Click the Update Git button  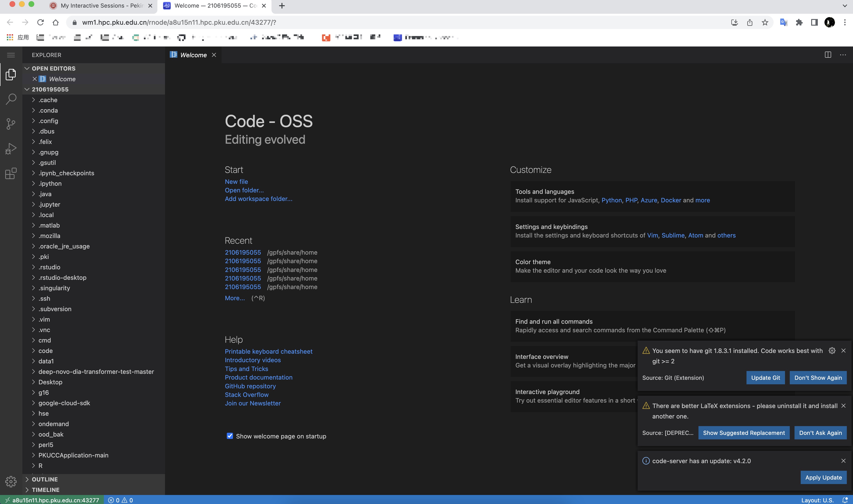pyautogui.click(x=765, y=378)
